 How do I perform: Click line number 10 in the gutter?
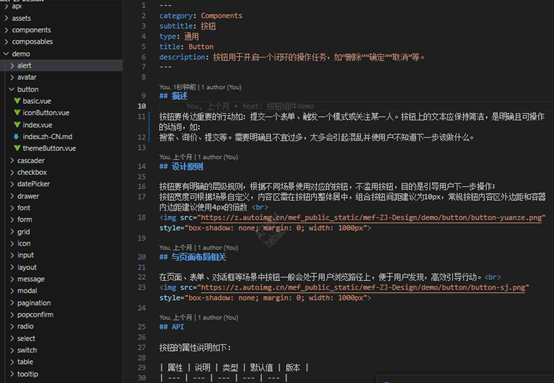(142, 106)
